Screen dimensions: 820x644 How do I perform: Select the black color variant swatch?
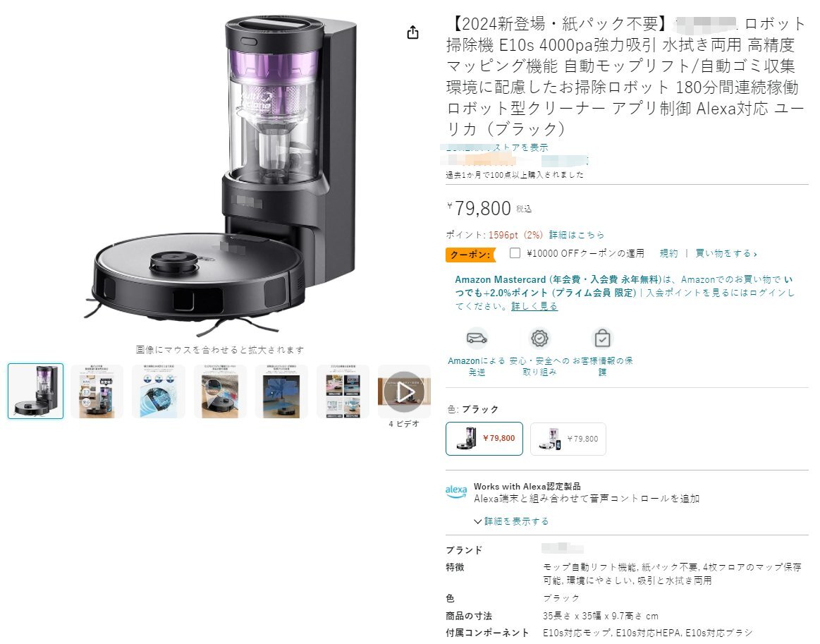click(x=484, y=439)
